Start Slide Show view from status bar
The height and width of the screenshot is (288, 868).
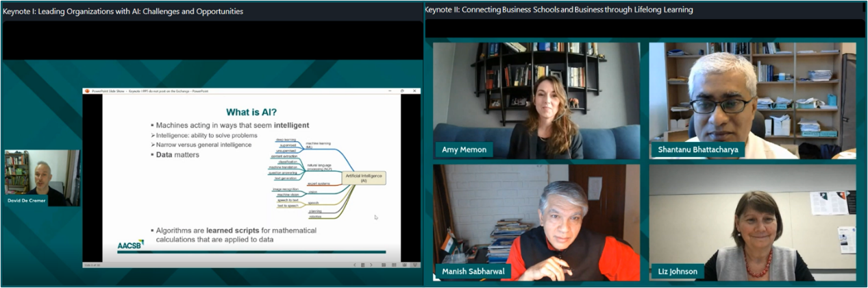click(415, 265)
